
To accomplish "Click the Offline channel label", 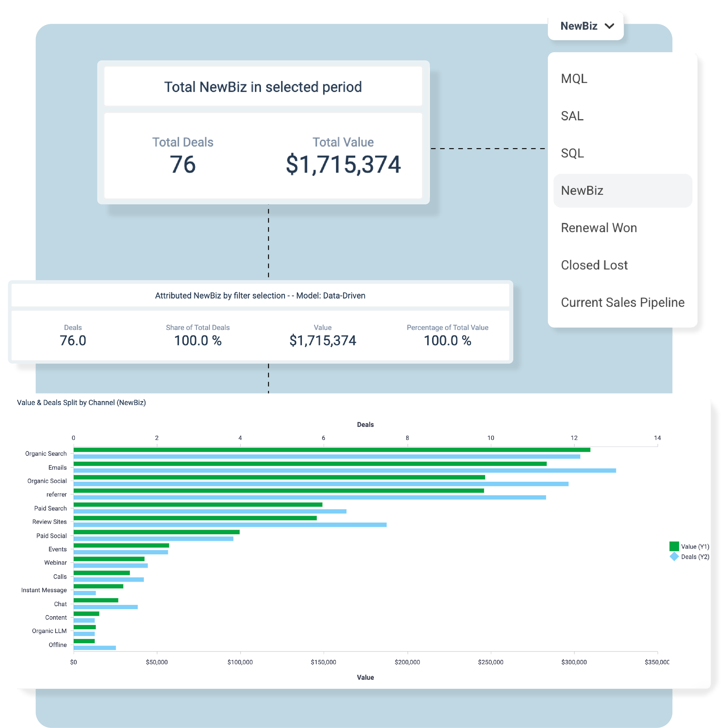I will tap(57, 645).
